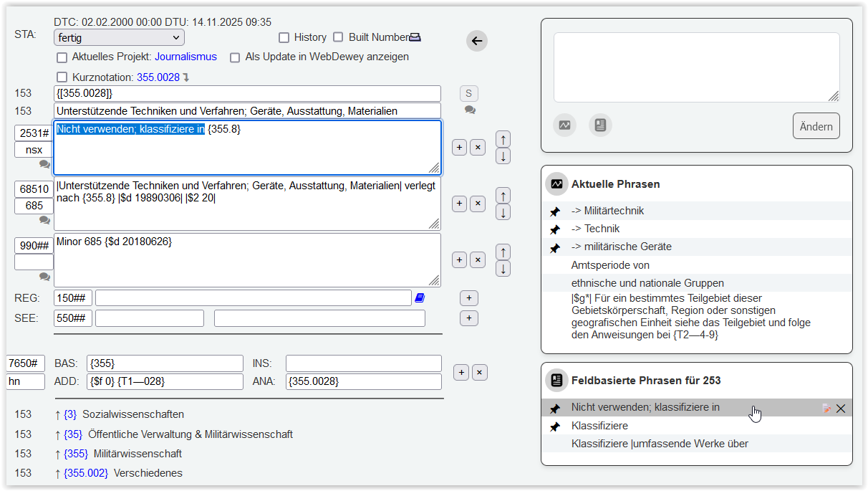Image resolution: width=868 pixels, height=491 pixels.
Task: Delete the 'Nicht verwenden; klassifiziere in' phrase
Action: click(x=841, y=409)
